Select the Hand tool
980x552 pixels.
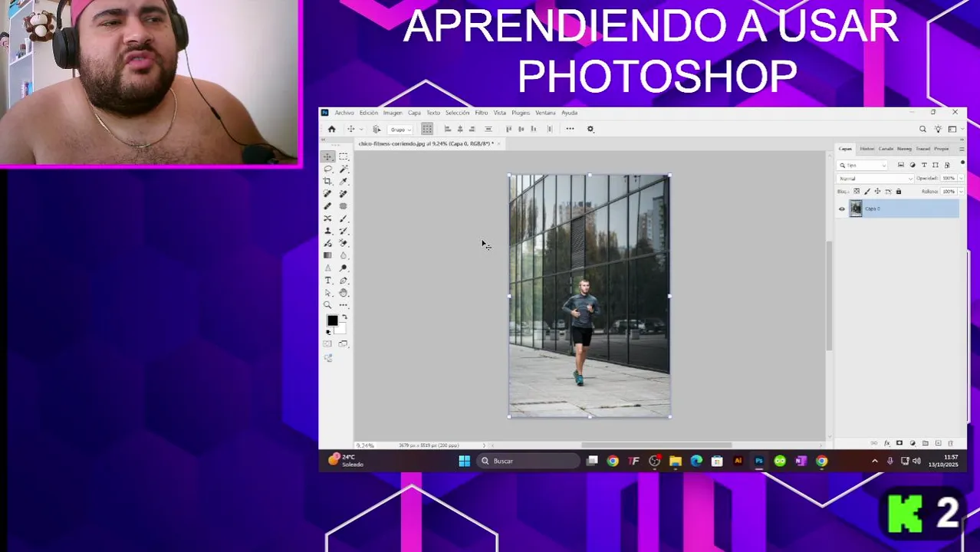click(x=344, y=292)
